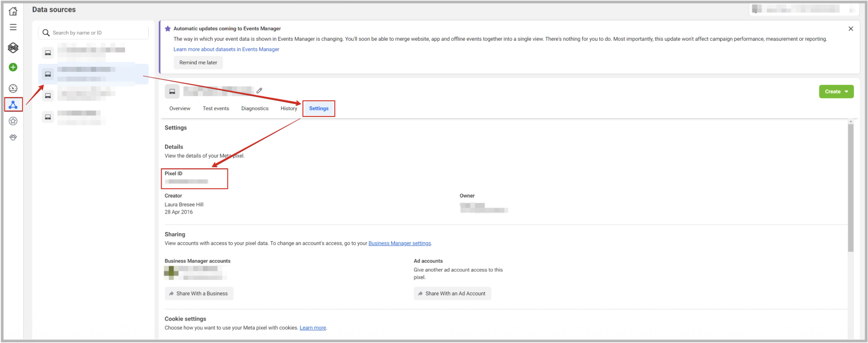The image size is (868, 343).
Task: Switch to the Overview tab
Action: tap(180, 108)
